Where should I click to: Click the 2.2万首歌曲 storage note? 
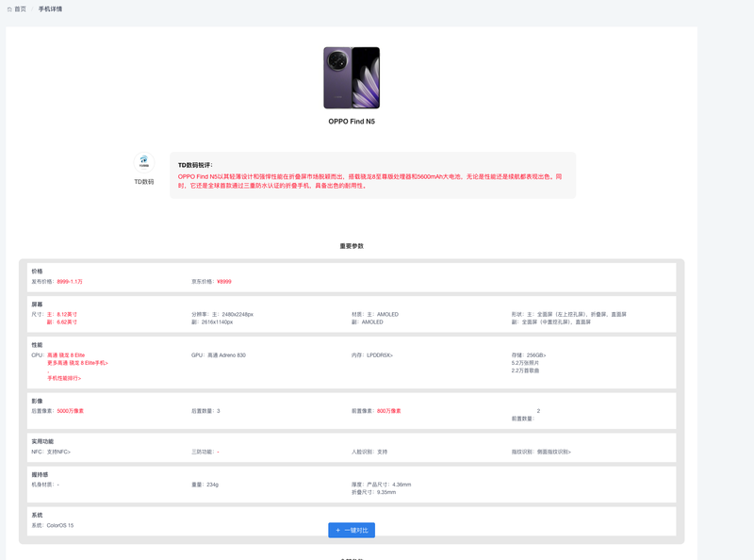click(x=525, y=371)
